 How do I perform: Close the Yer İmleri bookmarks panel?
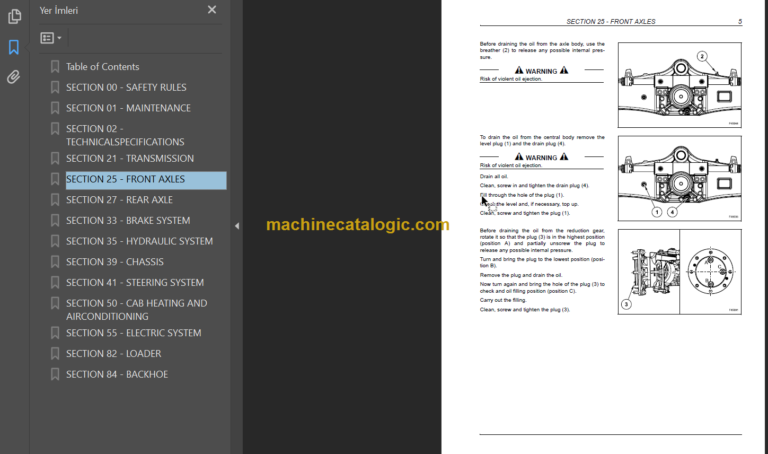(x=212, y=10)
